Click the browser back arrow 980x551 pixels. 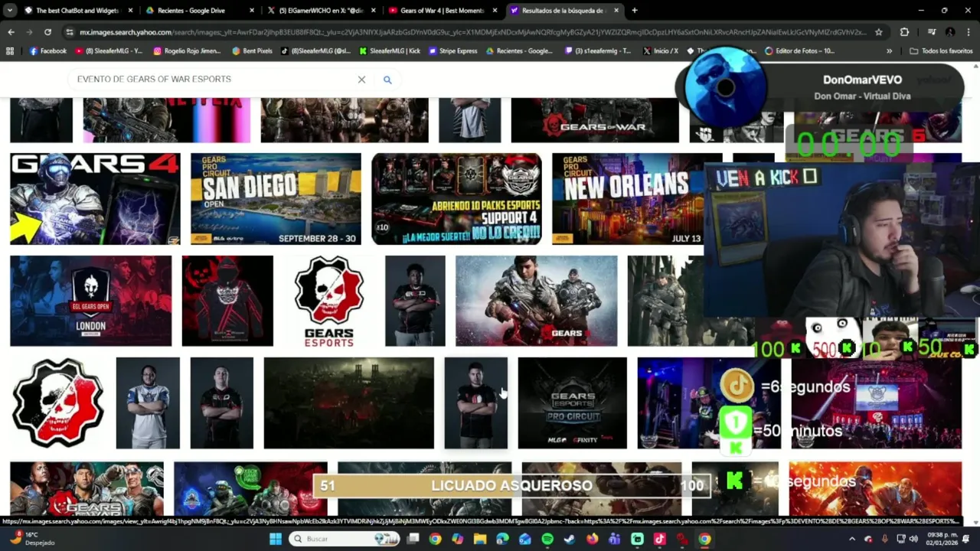tap(11, 32)
